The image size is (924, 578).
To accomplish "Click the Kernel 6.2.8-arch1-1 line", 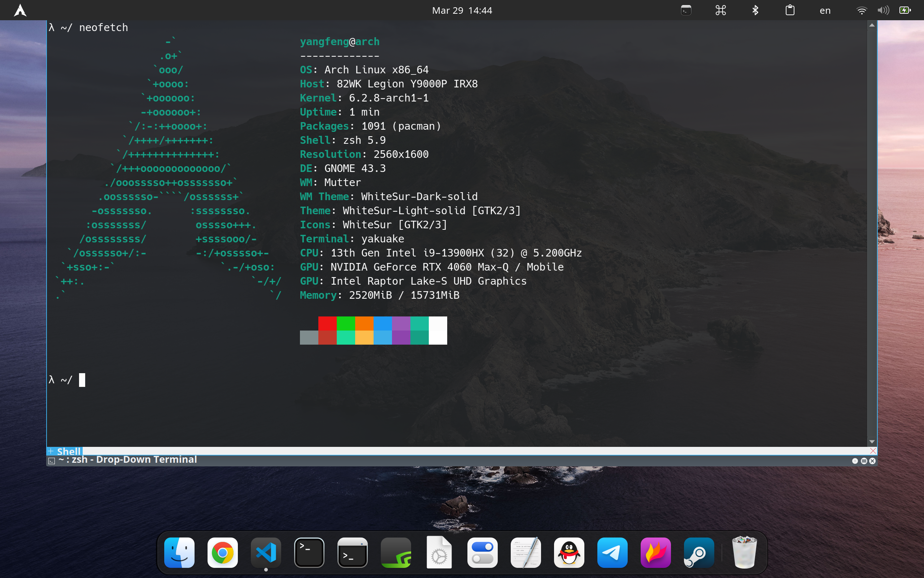I will click(364, 98).
